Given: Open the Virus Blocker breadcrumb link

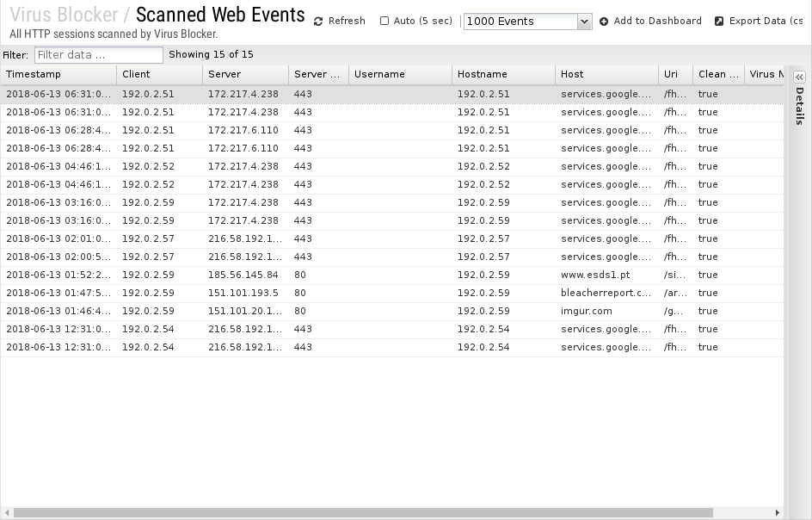Looking at the screenshot, I should [64, 15].
